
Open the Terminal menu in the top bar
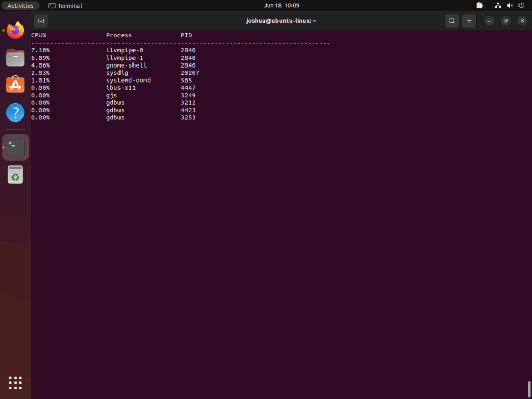[64, 5]
